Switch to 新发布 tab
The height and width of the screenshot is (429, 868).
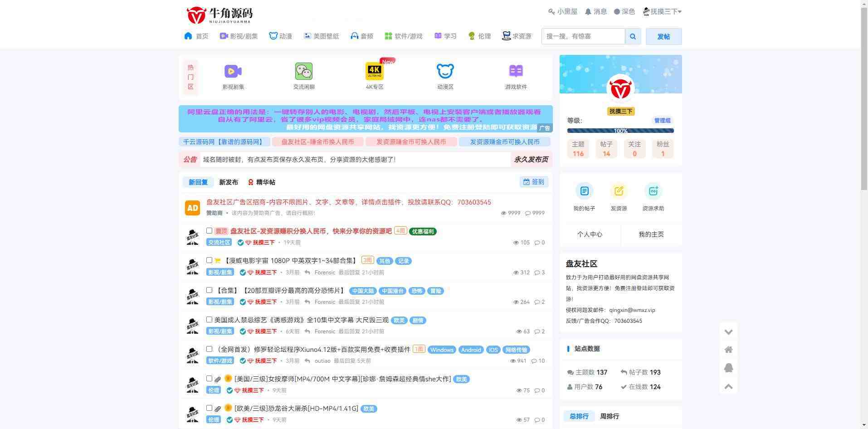pos(229,182)
